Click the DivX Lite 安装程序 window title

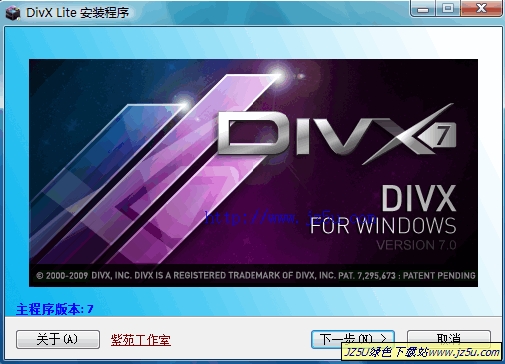[x=78, y=13]
